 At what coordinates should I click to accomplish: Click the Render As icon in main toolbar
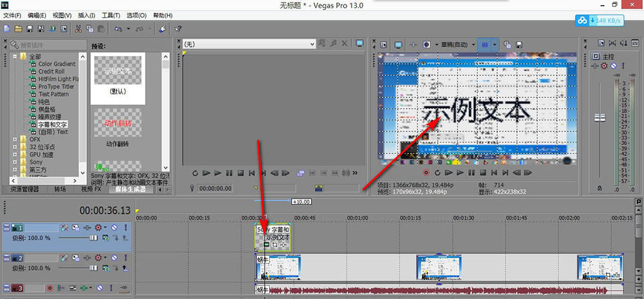coord(53,29)
